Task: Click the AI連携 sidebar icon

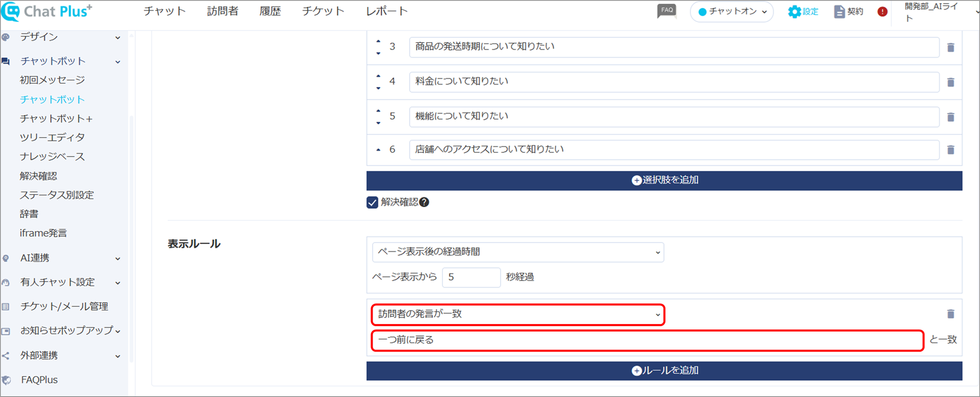Action: [6, 258]
